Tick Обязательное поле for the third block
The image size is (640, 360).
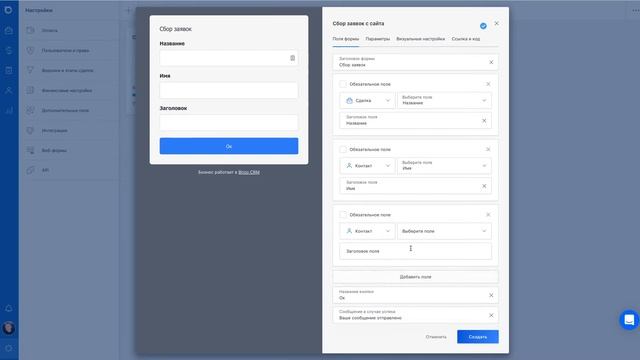pyautogui.click(x=343, y=215)
